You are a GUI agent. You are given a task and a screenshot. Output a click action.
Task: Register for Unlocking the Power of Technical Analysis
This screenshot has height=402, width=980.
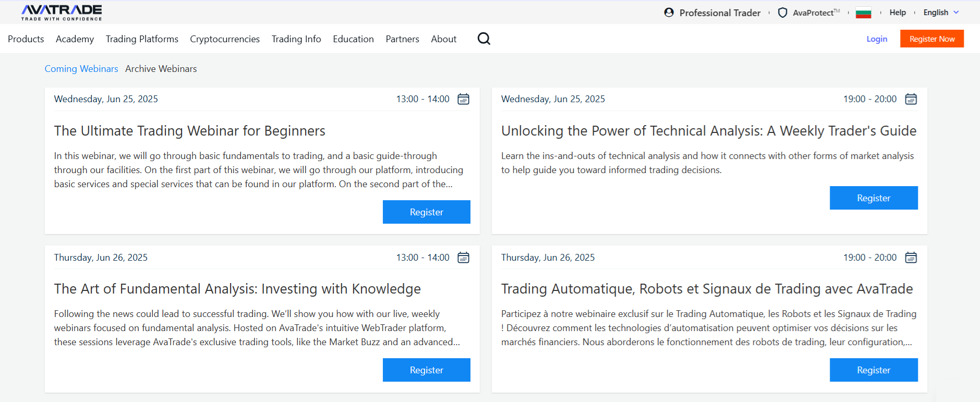click(x=874, y=198)
